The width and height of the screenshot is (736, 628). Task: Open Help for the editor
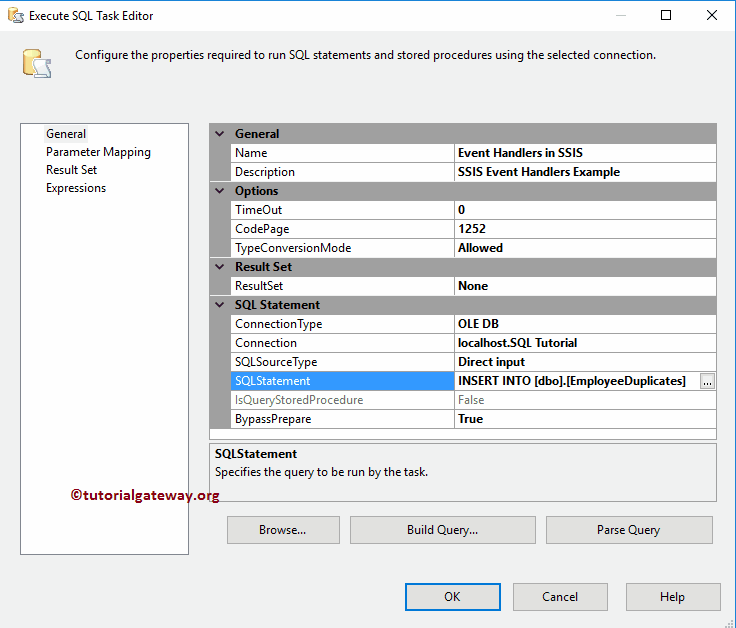tap(673, 597)
